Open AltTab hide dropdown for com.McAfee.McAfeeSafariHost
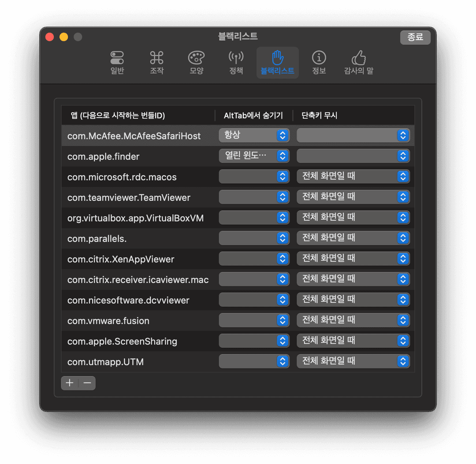Screen dimensions: 476x464 pyautogui.click(x=254, y=135)
